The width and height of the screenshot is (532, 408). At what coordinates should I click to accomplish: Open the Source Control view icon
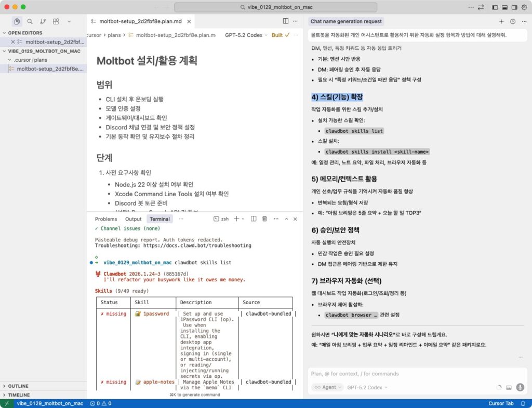(x=43, y=21)
